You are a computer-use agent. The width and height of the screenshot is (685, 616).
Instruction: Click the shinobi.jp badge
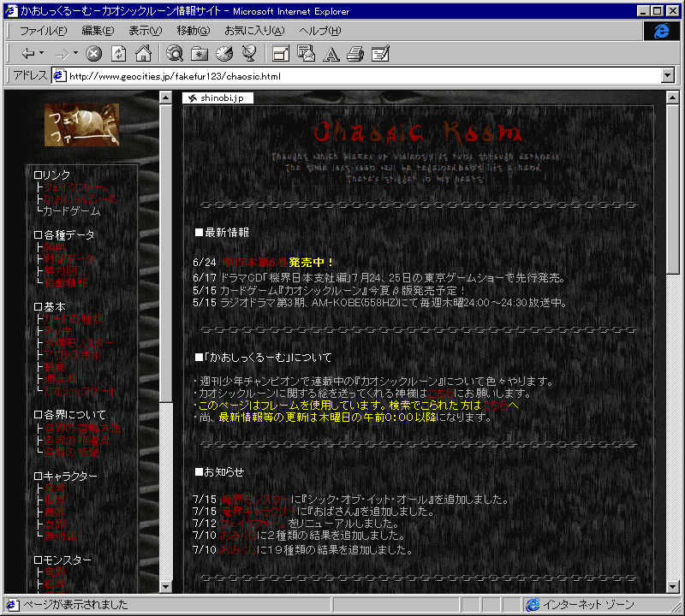217,98
